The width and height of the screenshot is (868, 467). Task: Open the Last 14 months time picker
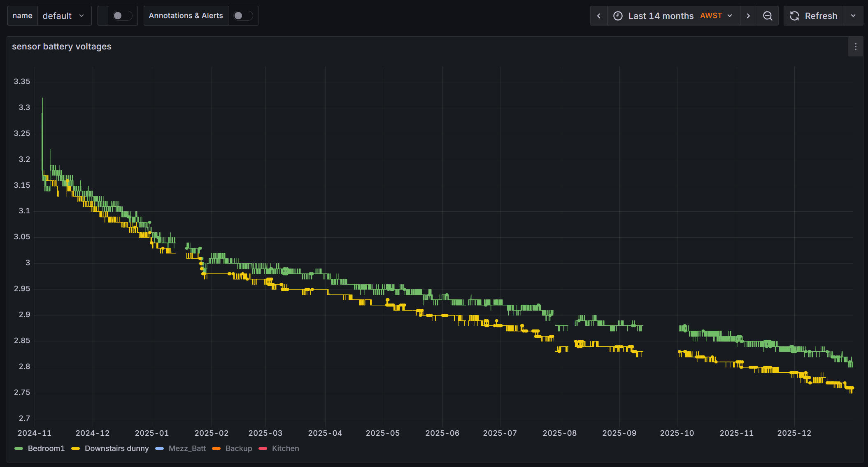coord(661,16)
